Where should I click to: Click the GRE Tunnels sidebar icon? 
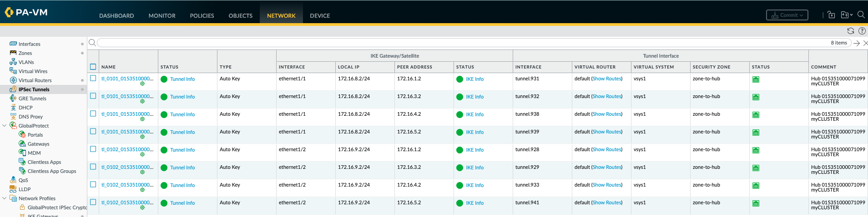coord(13,99)
